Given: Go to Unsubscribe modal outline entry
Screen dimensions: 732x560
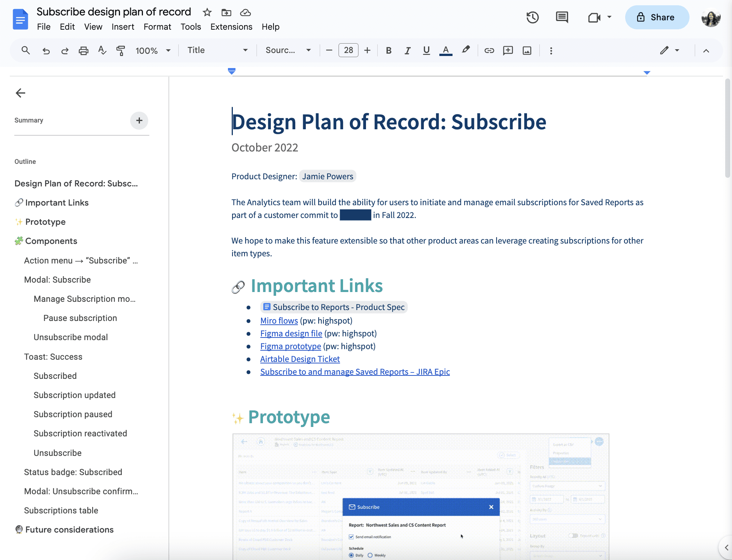Looking at the screenshot, I should coord(71,337).
